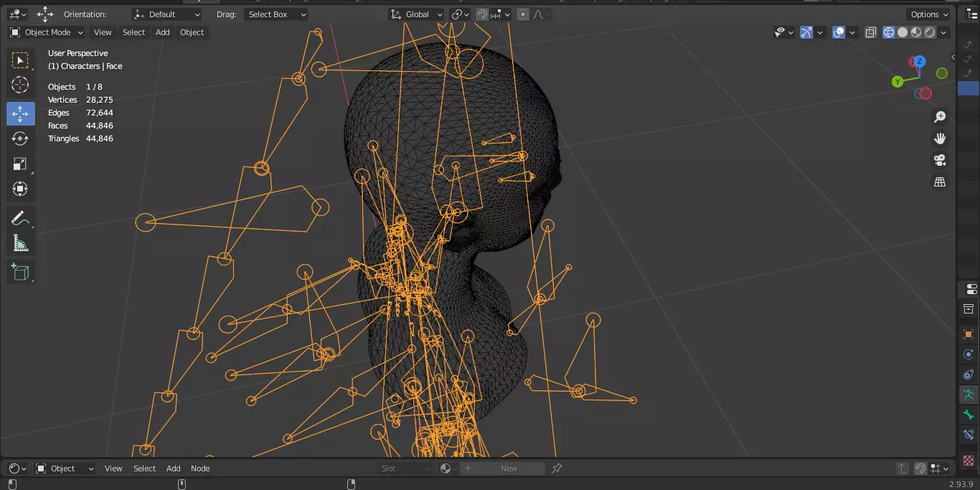
Task: Open the editor type selector at top-left
Action: [x=17, y=14]
